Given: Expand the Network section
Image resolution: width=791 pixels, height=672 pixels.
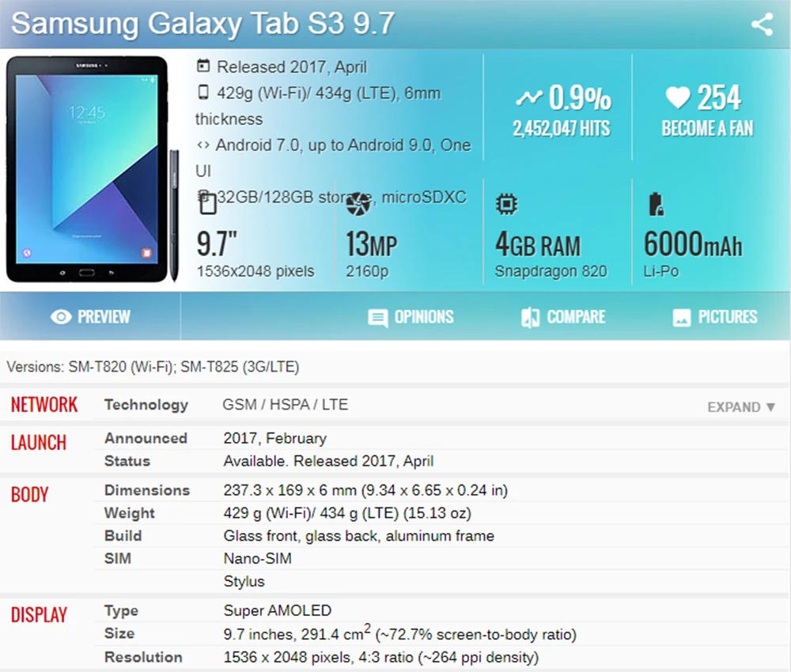Looking at the screenshot, I should click(741, 407).
